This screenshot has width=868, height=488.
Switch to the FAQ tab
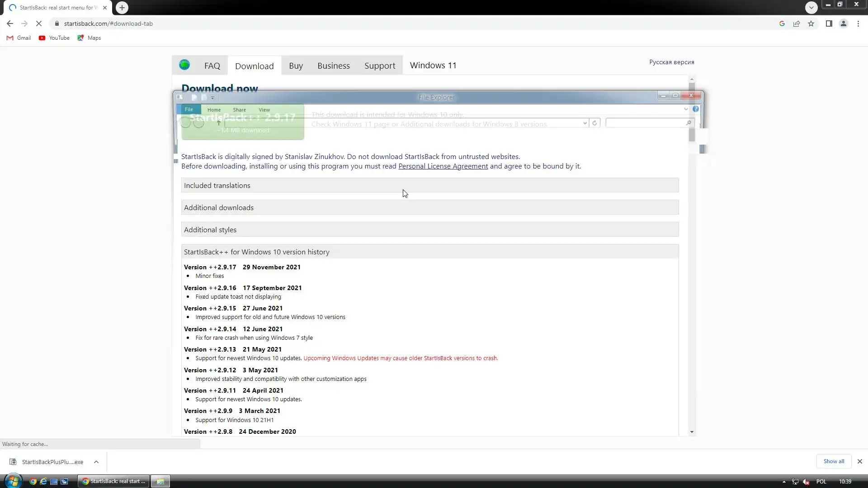212,66
